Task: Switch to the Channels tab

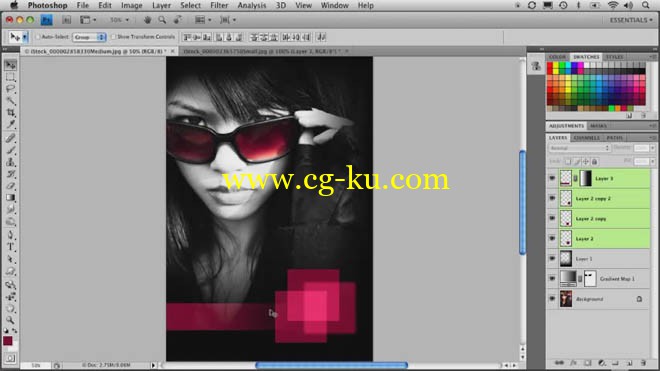Action: pos(586,138)
